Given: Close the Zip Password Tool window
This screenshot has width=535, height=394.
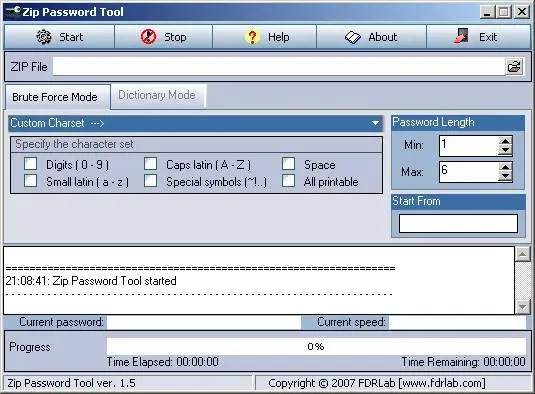Looking at the screenshot, I should click(522, 12).
